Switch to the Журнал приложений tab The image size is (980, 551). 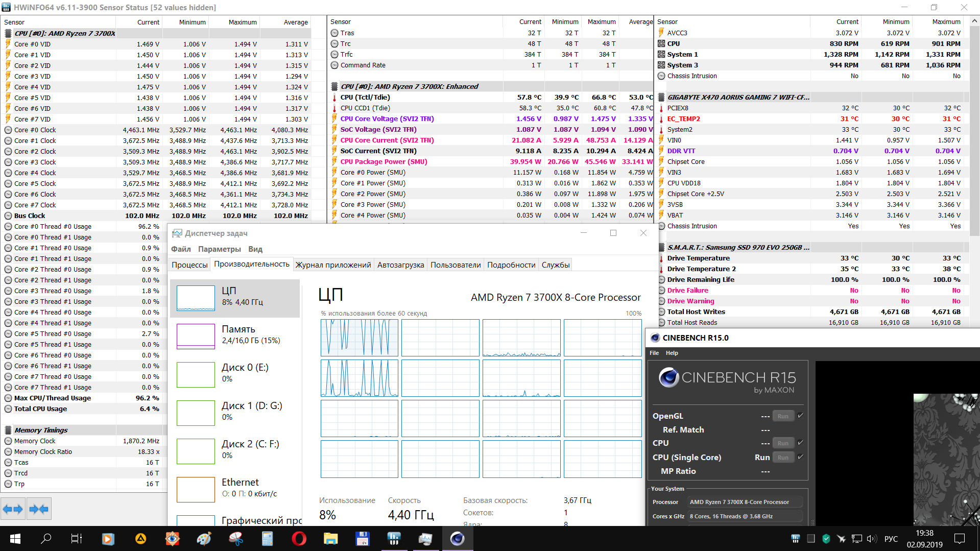[333, 265]
